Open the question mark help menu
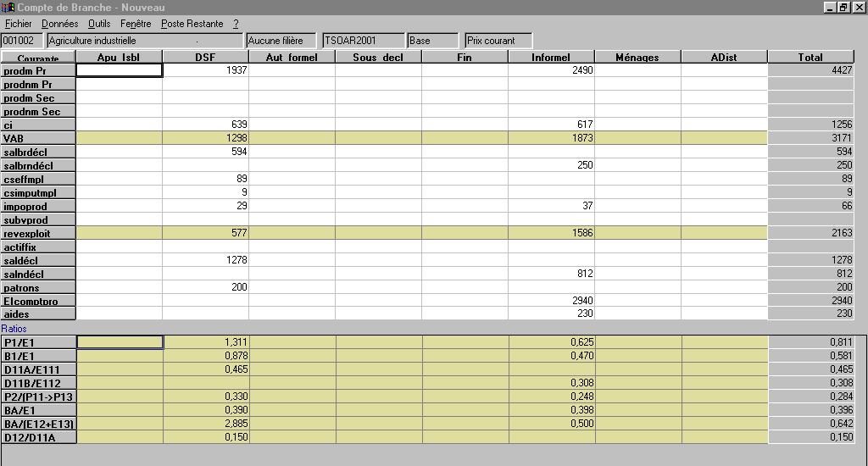Screen dimensions: 868x466 coord(236,24)
